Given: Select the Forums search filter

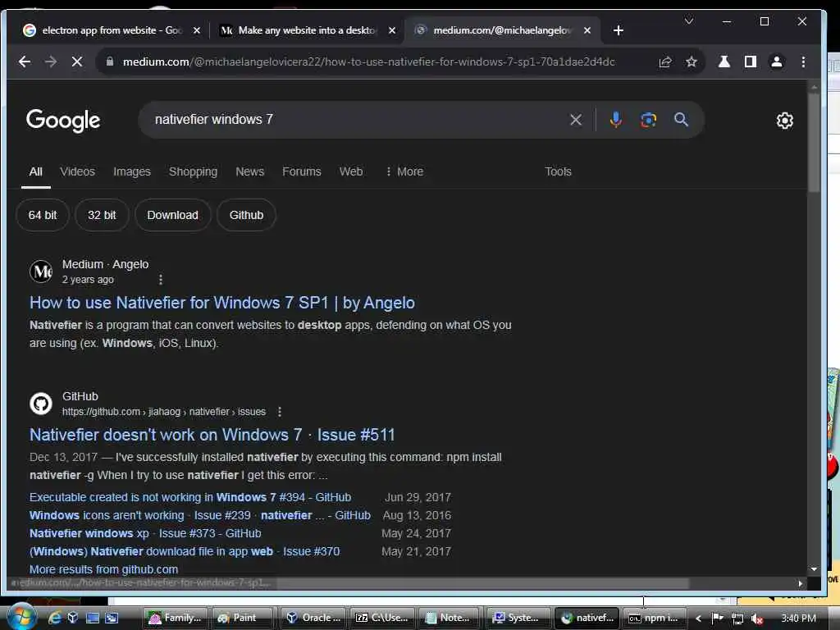Looking at the screenshot, I should coord(302,171).
